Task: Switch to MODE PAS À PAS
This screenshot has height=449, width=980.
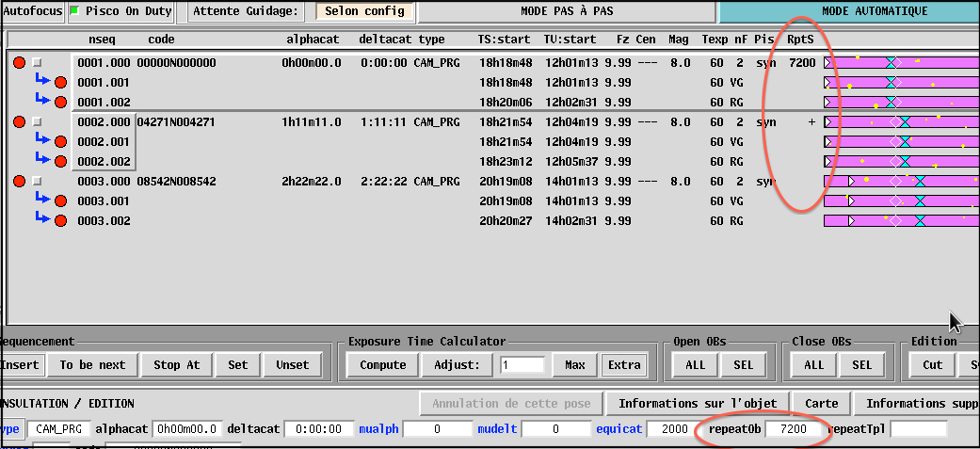Action: coord(566,11)
